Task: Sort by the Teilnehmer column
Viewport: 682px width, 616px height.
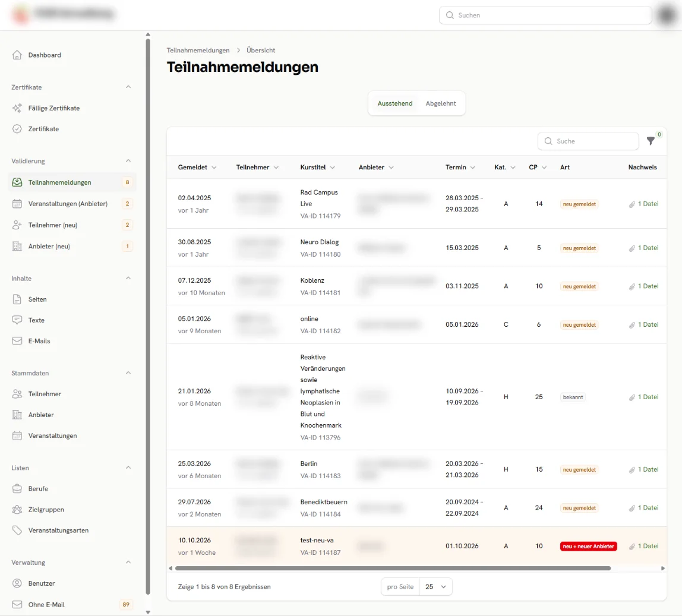Action: tap(257, 168)
